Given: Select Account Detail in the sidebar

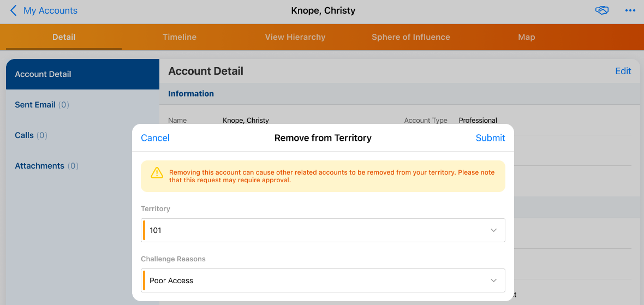Looking at the screenshot, I should [x=43, y=74].
